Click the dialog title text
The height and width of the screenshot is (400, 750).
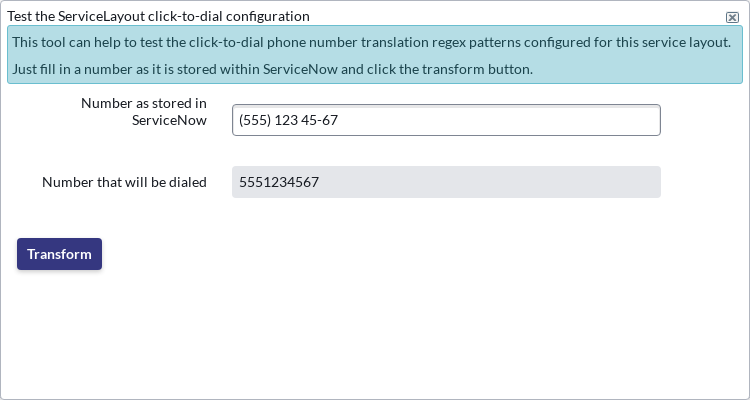(158, 16)
